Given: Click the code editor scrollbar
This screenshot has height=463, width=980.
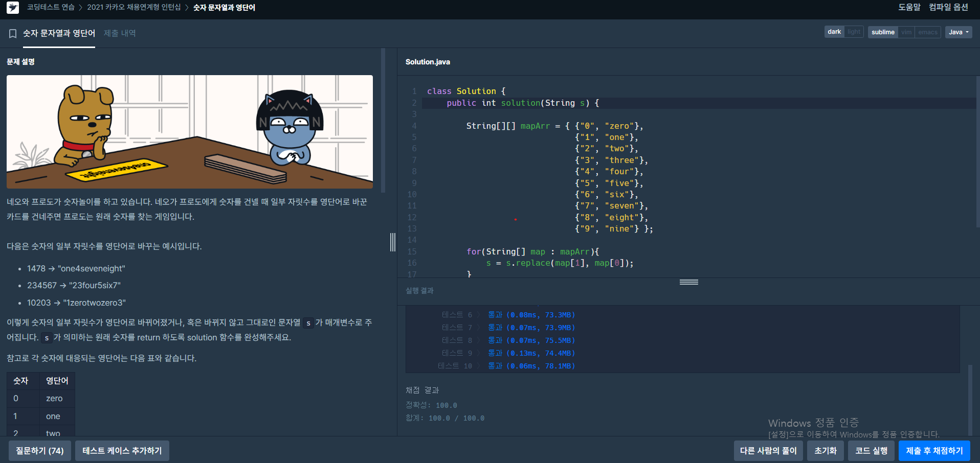Looking at the screenshot, I should (x=978, y=152).
